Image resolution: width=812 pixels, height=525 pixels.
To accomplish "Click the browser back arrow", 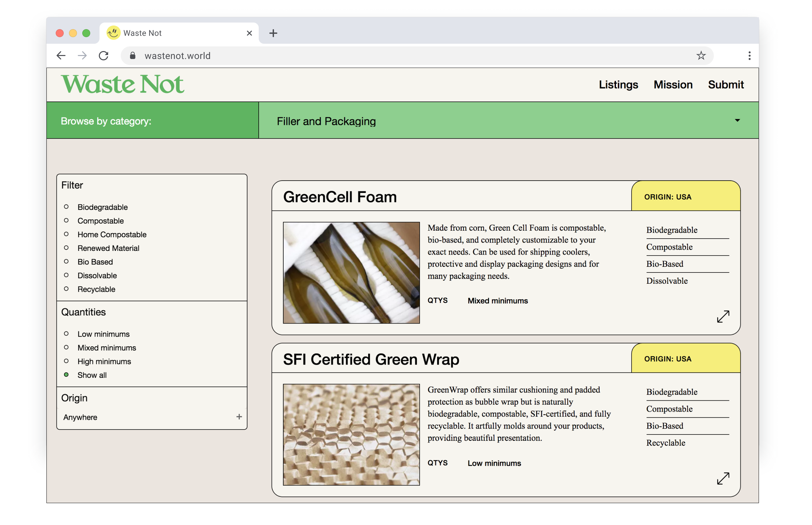I will point(61,56).
